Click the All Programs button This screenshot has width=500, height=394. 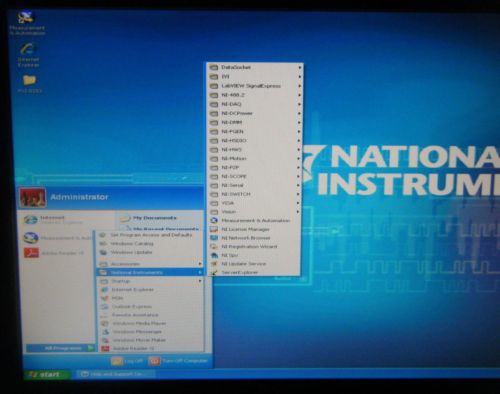click(x=61, y=348)
